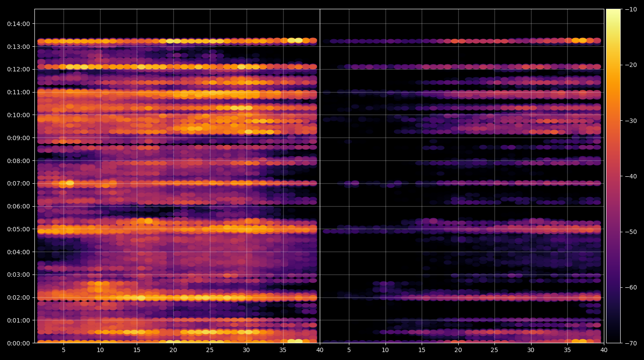Image resolution: width=644 pixels, height=360 pixels.
Task: Select x-axis tick 20 under the left heatmap
Action: [173, 350]
